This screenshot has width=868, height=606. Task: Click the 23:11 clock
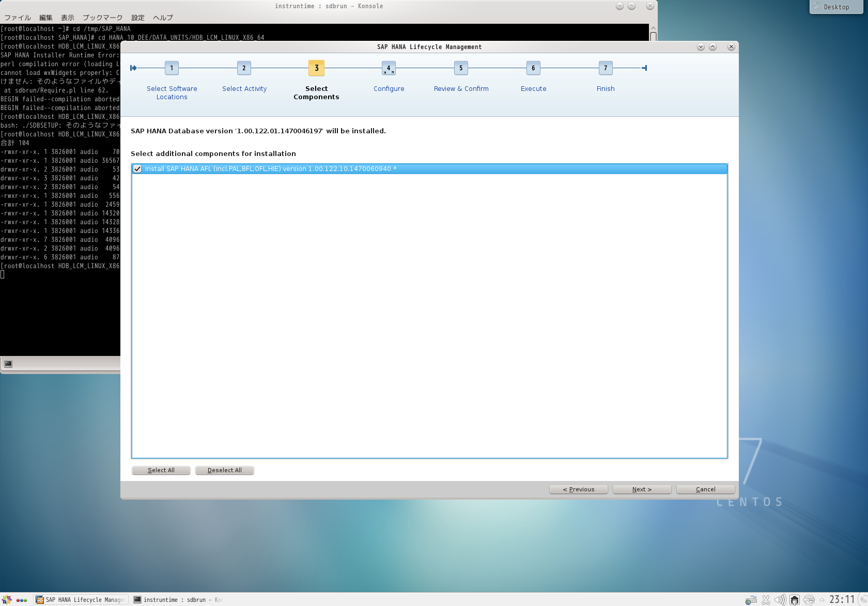842,599
